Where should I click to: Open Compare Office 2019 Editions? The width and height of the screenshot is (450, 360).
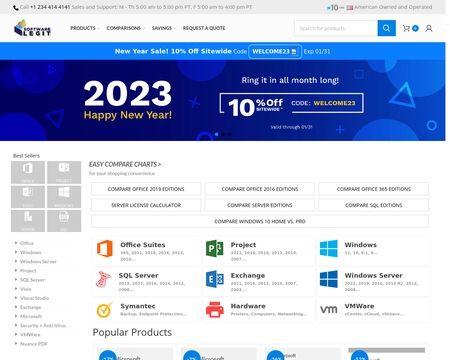click(146, 189)
